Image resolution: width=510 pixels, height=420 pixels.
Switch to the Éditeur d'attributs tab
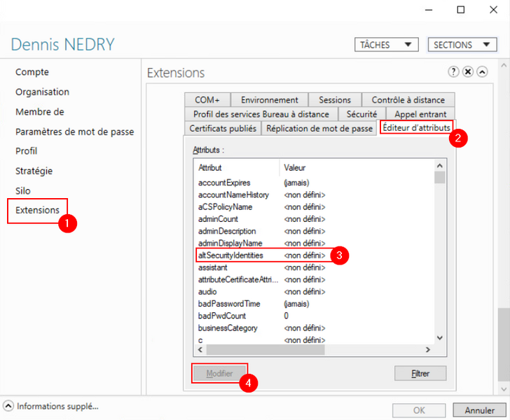pos(415,128)
